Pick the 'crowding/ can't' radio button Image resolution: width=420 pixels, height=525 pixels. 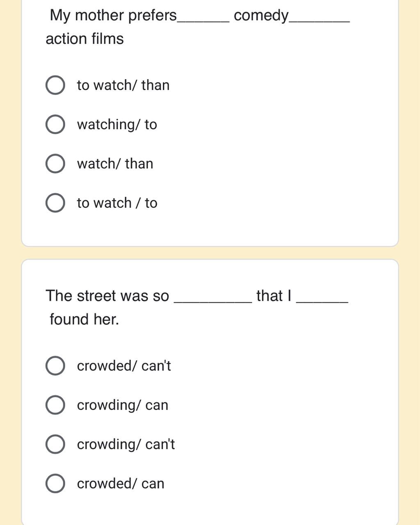(55, 445)
